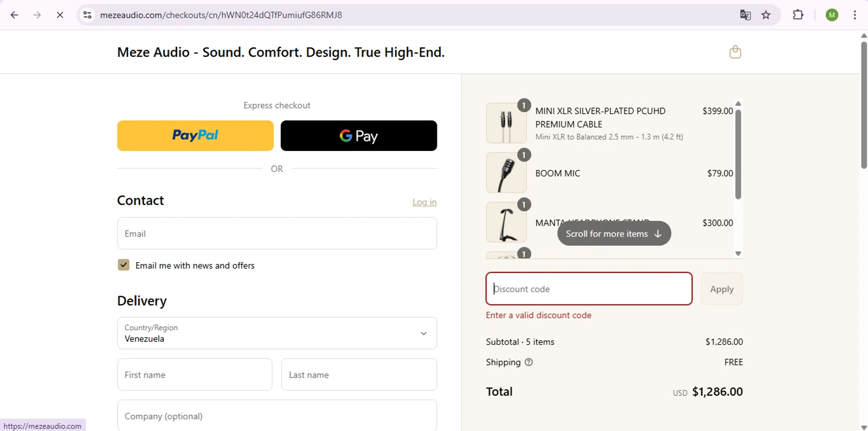Open the Google Translate page icon
The height and width of the screenshot is (431, 868).
click(x=745, y=15)
